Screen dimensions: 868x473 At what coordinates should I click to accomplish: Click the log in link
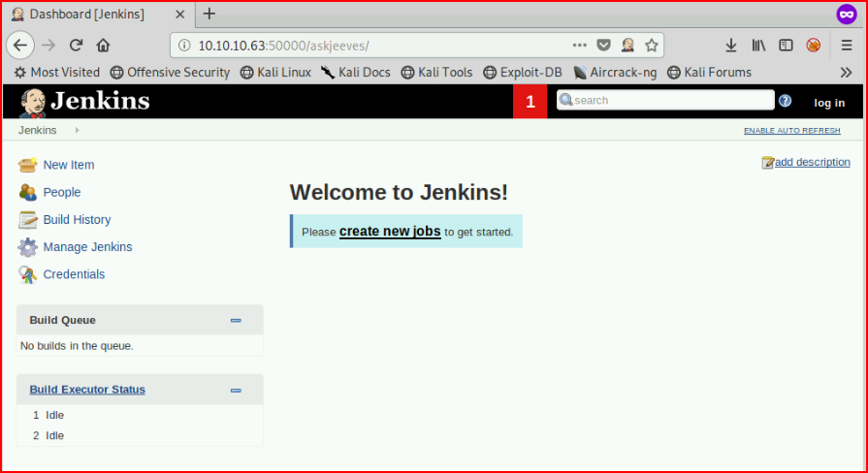[x=829, y=103]
